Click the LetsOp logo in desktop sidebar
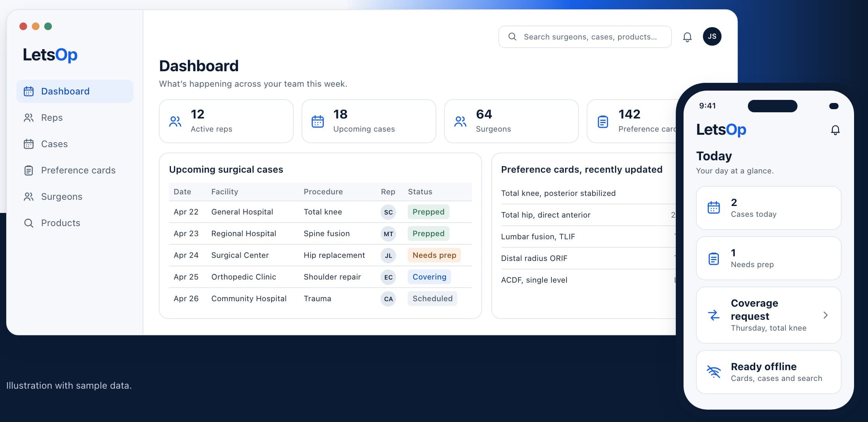The image size is (868, 422). 50,55
